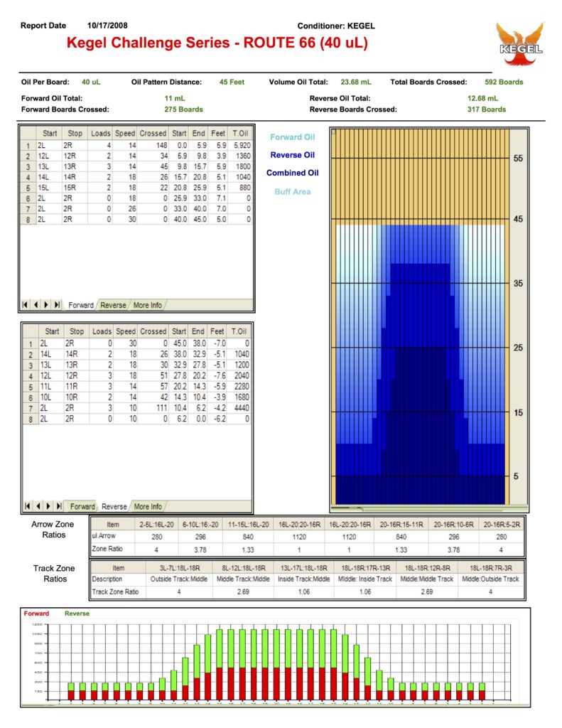562x728 pixels.
Task: Click T.Oil cell '1680' in reverse table
Action: 239,397
